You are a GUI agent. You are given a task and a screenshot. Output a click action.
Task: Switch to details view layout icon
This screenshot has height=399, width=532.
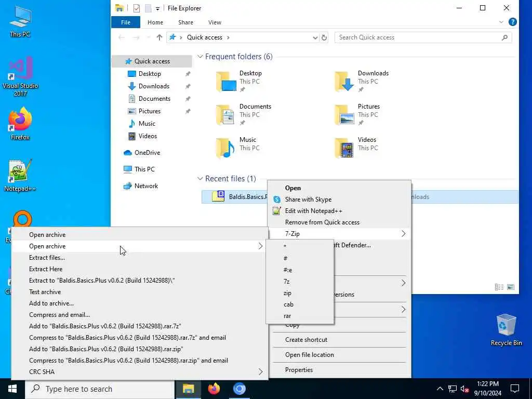pyautogui.click(x=499, y=287)
